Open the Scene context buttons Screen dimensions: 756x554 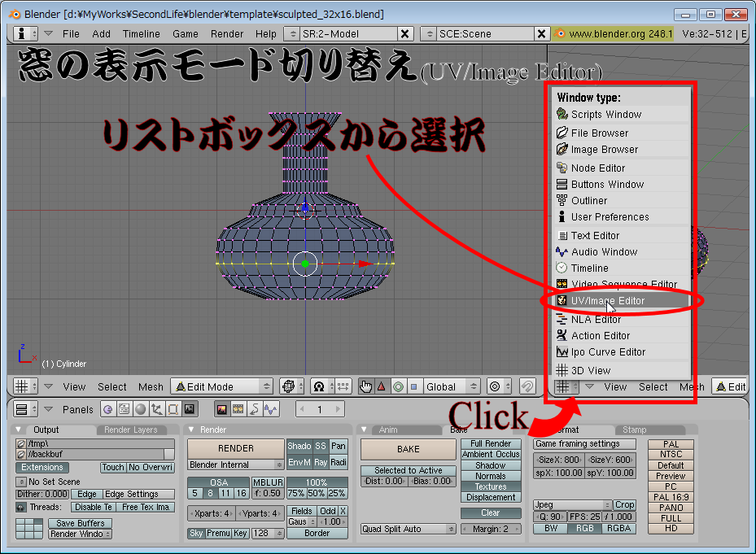pyautogui.click(x=190, y=409)
